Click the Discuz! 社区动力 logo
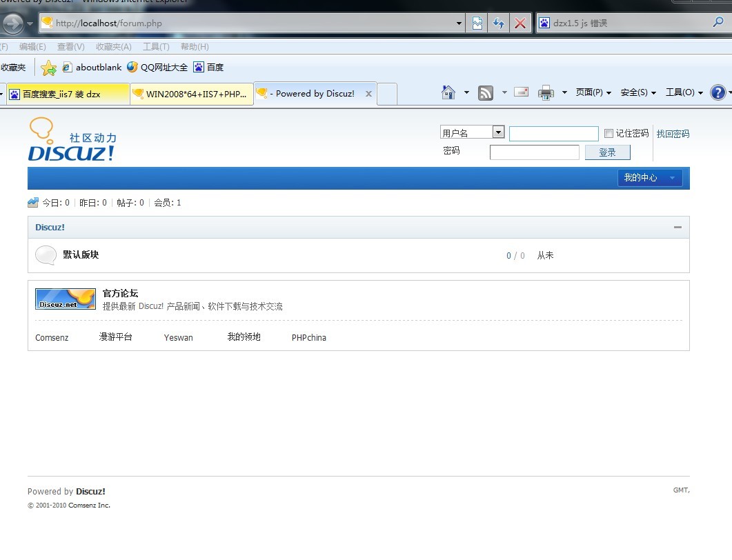 tap(72, 139)
